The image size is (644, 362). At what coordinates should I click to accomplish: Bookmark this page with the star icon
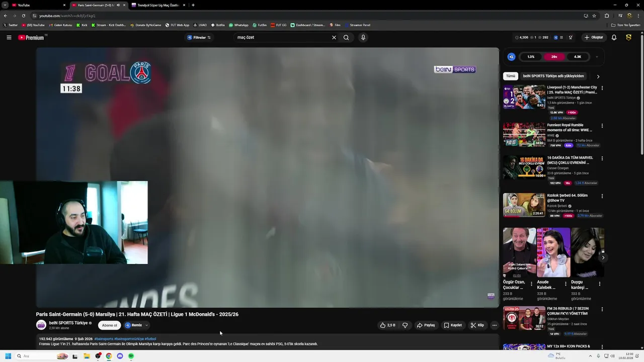594,16
